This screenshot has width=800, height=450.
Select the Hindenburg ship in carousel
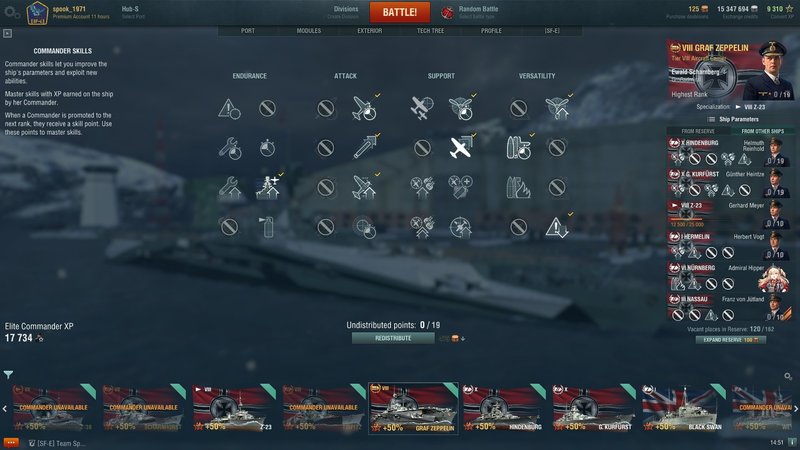coord(502,408)
